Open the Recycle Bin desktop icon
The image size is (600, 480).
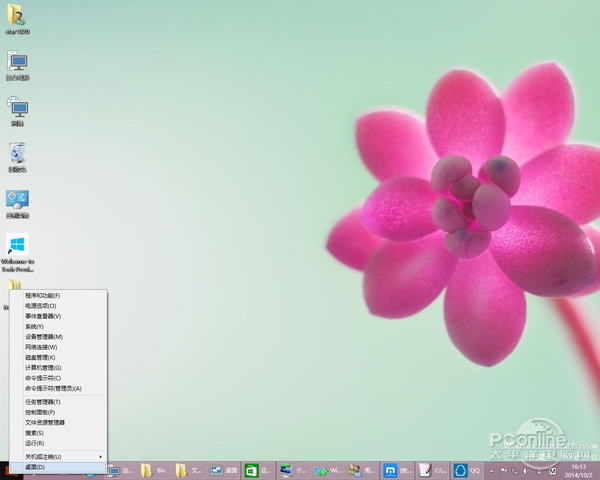[17, 153]
